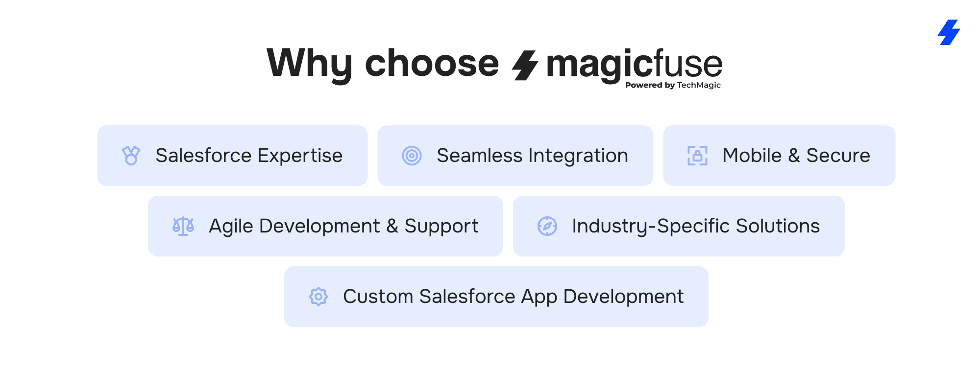Click the black lightning bolt in the heading
Viewport: 980px width, 371px height.
point(525,65)
